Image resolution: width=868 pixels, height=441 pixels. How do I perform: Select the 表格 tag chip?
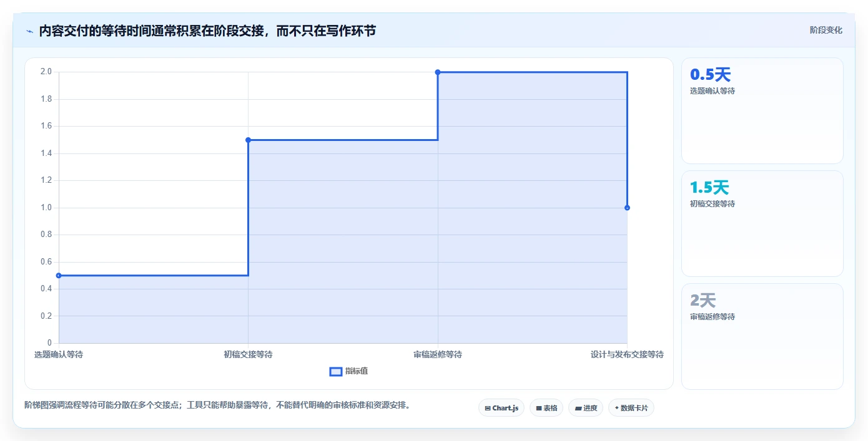pyautogui.click(x=546, y=408)
